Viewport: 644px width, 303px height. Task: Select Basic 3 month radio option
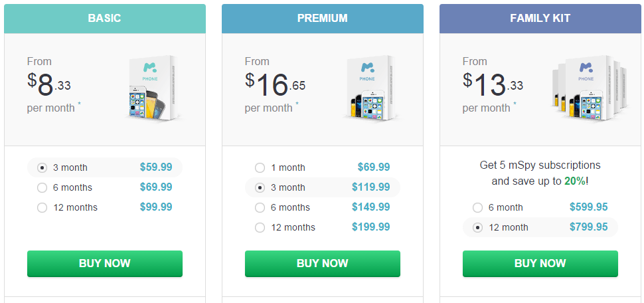point(42,167)
